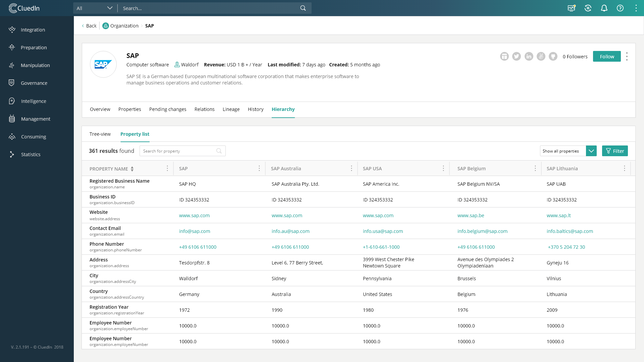
Task: Sort by the PROPERTY NAME arrows
Action: (x=132, y=169)
